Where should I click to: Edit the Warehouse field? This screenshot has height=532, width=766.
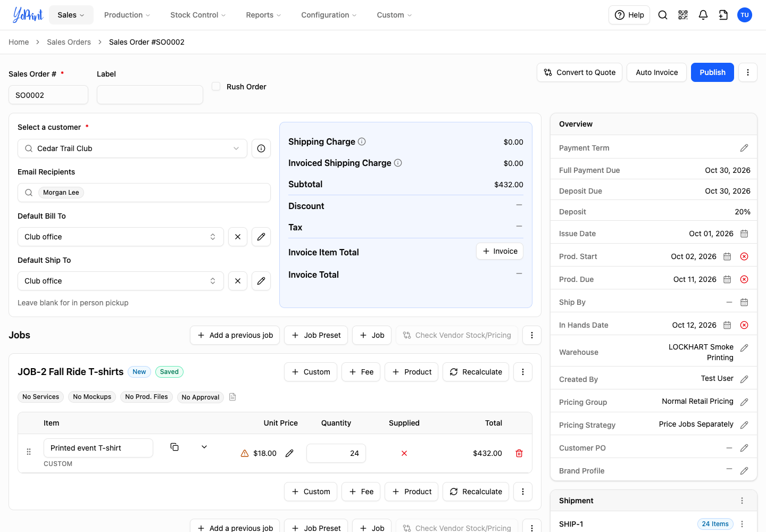click(744, 348)
